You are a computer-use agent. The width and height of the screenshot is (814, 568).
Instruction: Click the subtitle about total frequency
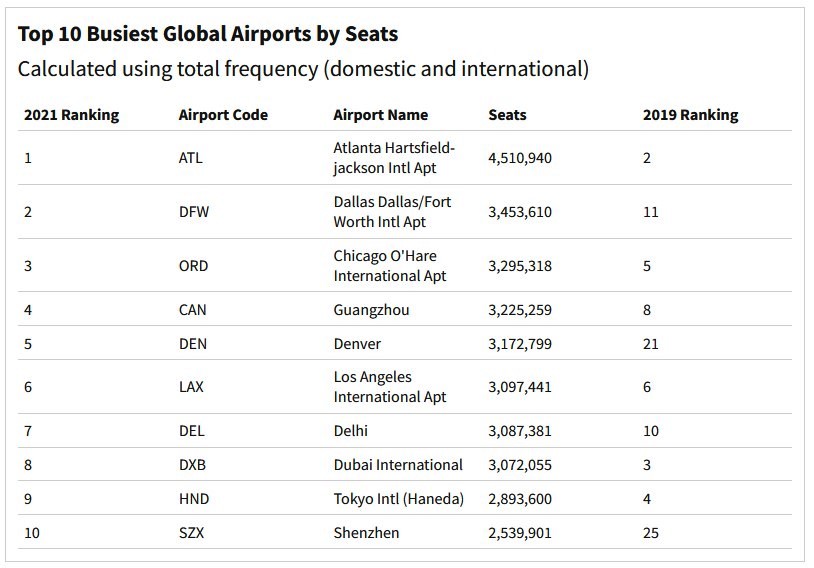(303, 69)
